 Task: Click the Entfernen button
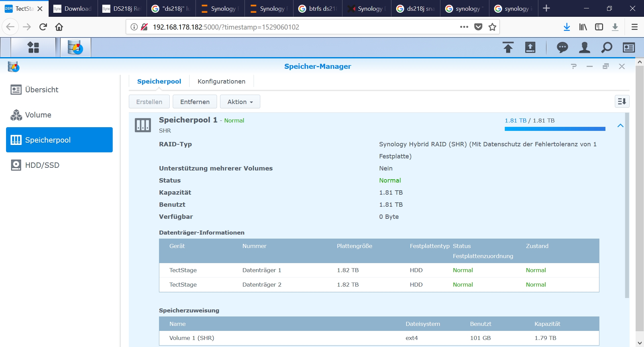195,102
